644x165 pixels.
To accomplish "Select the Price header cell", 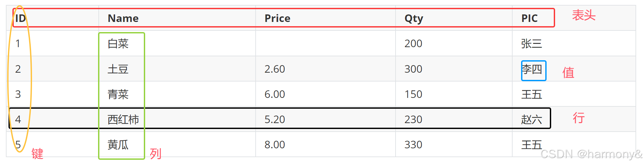I will (x=277, y=18).
